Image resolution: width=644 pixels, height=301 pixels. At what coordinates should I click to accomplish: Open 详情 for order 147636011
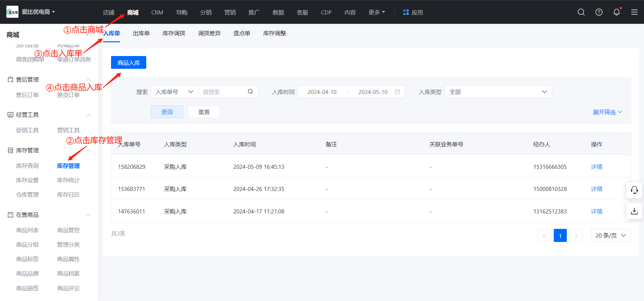coord(597,211)
